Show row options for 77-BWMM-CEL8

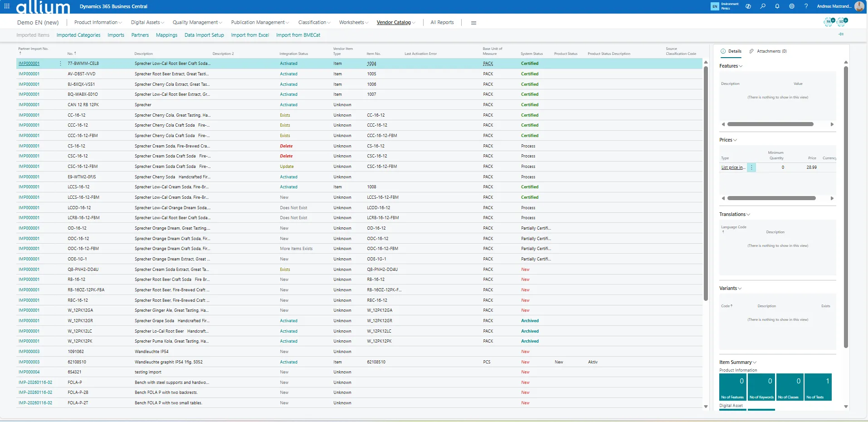pyautogui.click(x=60, y=64)
